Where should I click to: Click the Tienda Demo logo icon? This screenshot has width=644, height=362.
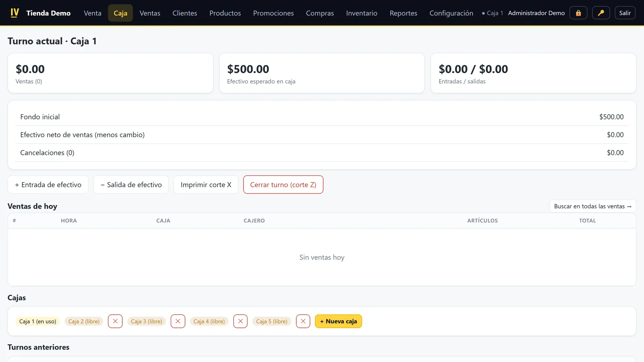point(14,13)
